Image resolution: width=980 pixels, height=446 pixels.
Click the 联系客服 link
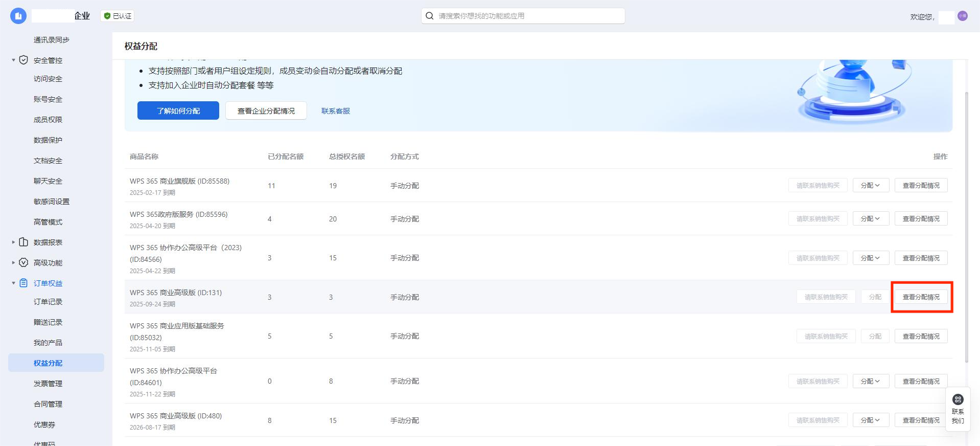pos(335,111)
